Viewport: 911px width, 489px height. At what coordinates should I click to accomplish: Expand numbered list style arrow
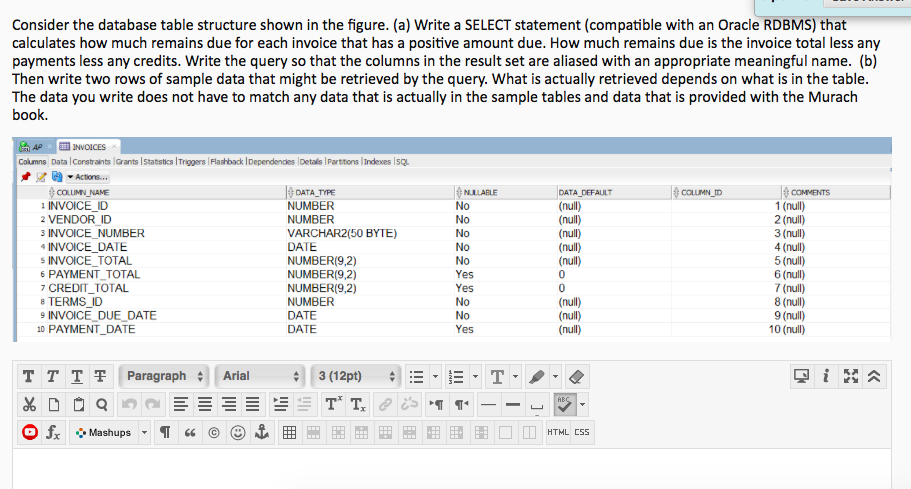pyautogui.click(x=475, y=376)
